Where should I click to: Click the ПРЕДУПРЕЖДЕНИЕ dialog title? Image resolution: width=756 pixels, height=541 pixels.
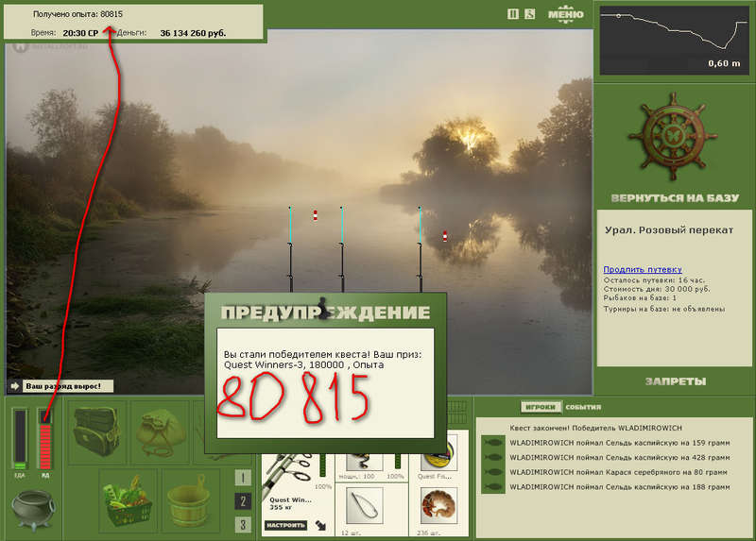coord(325,313)
